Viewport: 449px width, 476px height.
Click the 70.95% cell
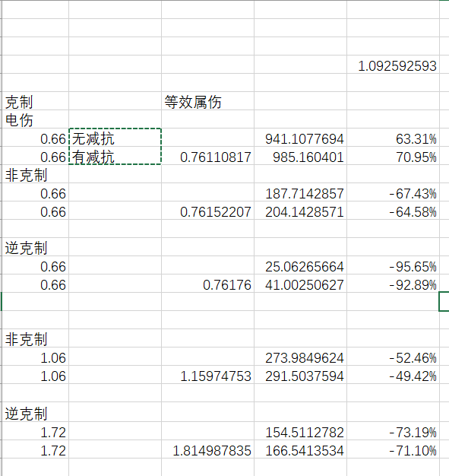(394, 156)
